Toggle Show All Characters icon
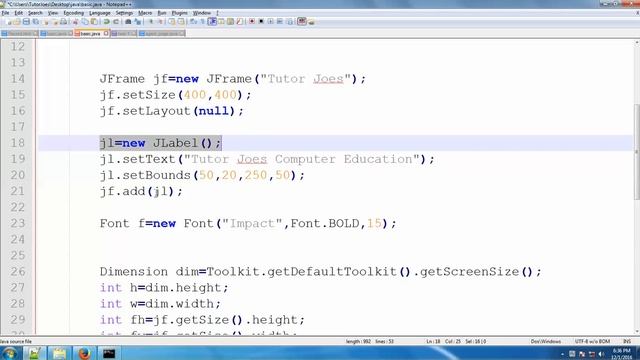Image resolution: width=640 pixels, height=360 pixels. pyautogui.click(x=202, y=22)
